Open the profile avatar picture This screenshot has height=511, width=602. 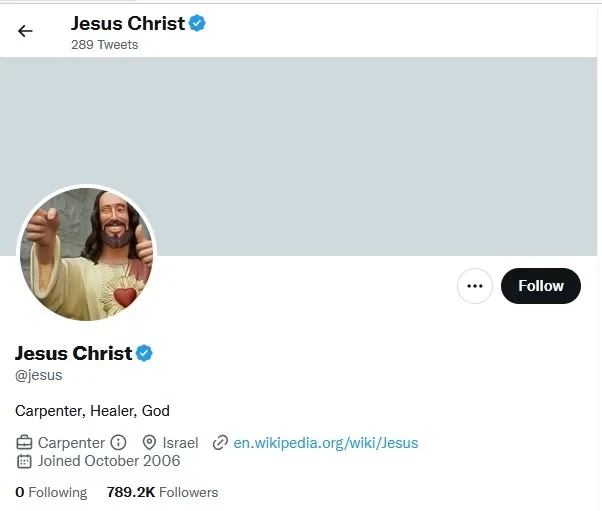click(87, 254)
